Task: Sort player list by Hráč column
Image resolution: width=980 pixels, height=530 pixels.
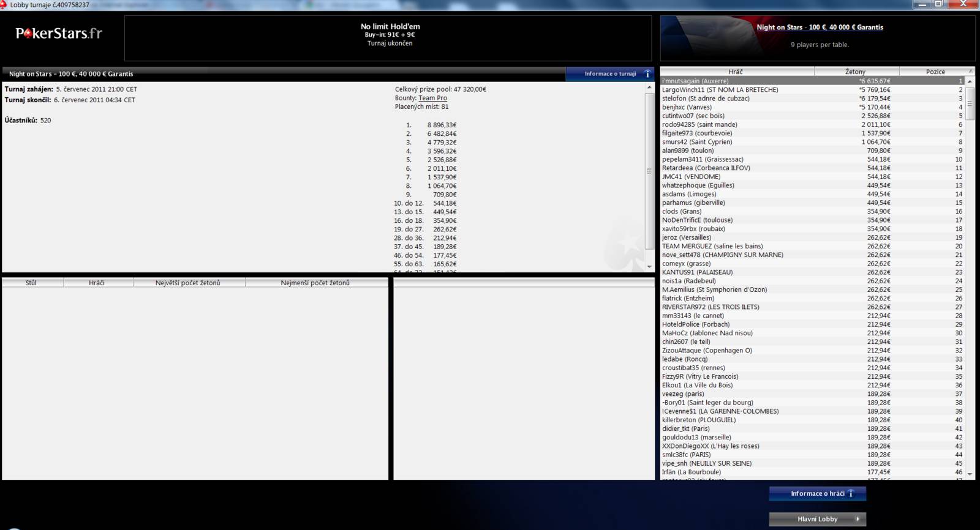Action: [737, 72]
